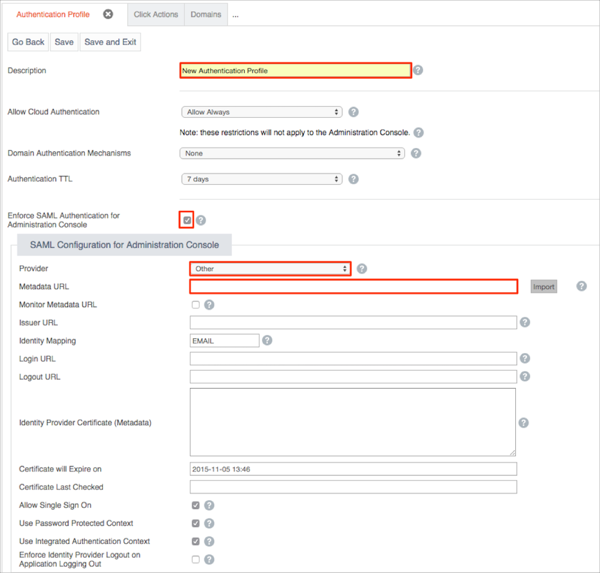Toggle Enforce SAML Authentication checkbox
600x573 pixels.
coord(186,220)
